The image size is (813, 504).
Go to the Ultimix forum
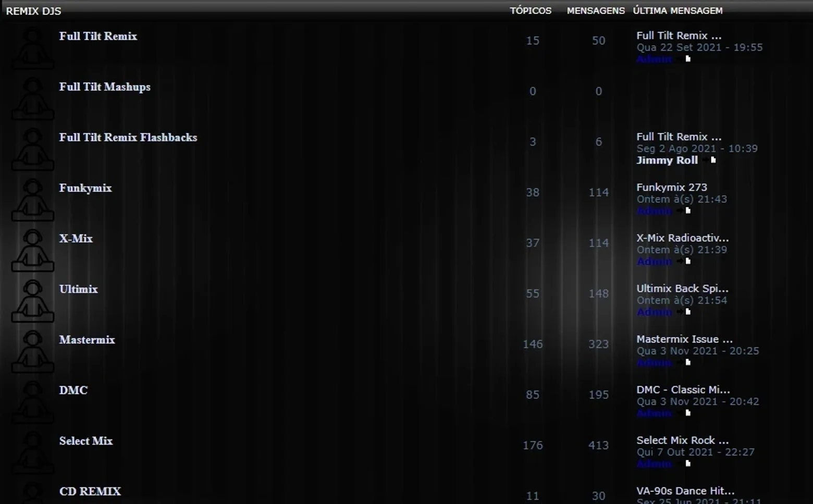[x=79, y=289]
